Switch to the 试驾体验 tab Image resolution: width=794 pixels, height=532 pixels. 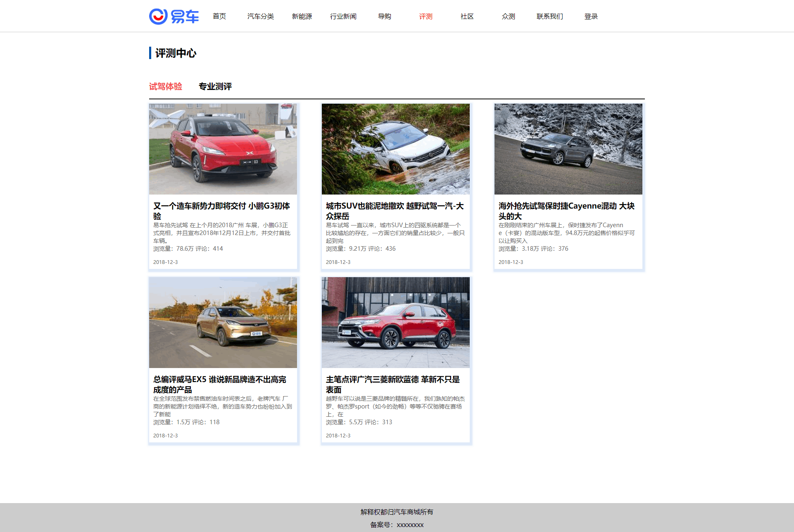click(166, 86)
